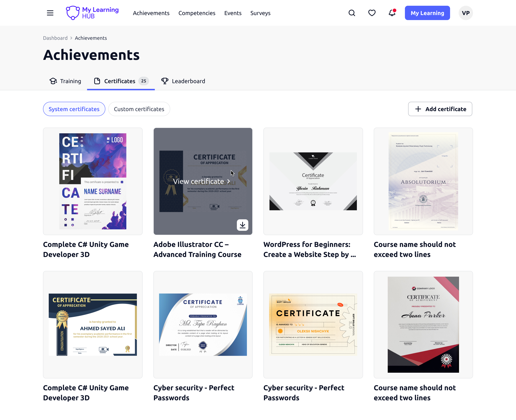Click Adobe Illustrator CC course title
516x420 pixels.
coord(197,249)
